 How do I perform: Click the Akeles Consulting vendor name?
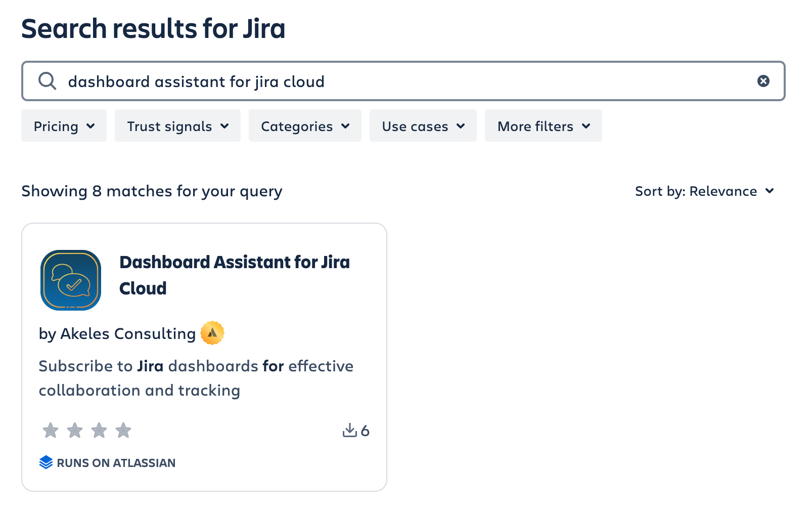point(127,334)
